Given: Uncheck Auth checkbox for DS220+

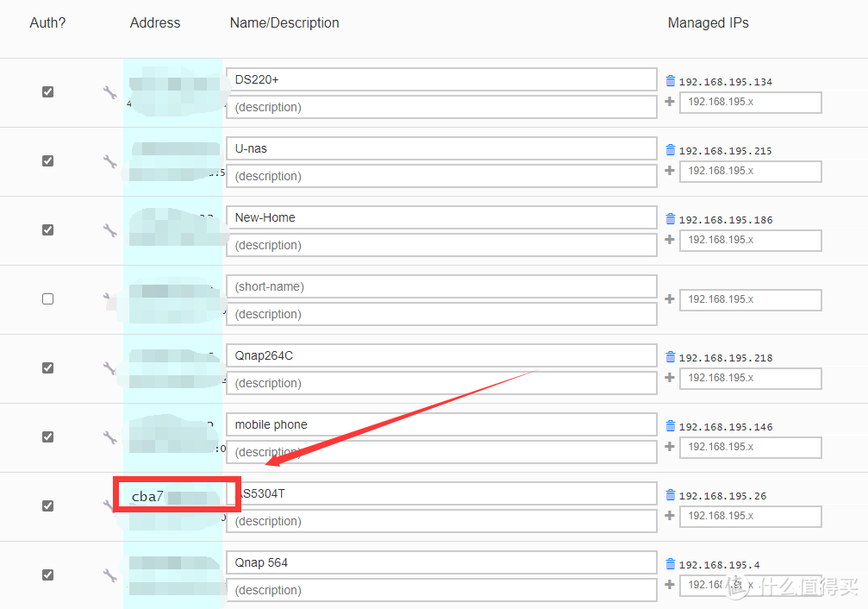Looking at the screenshot, I should click(48, 92).
